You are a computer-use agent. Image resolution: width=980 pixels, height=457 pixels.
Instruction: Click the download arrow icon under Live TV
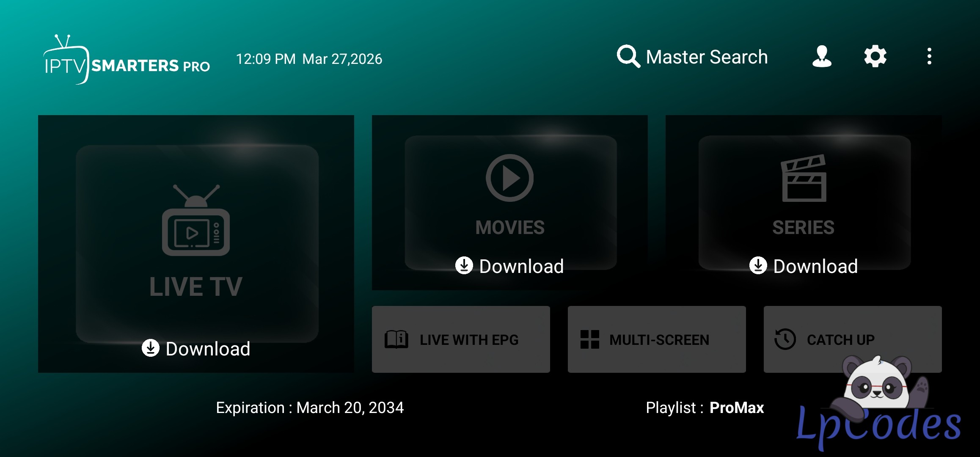point(150,348)
